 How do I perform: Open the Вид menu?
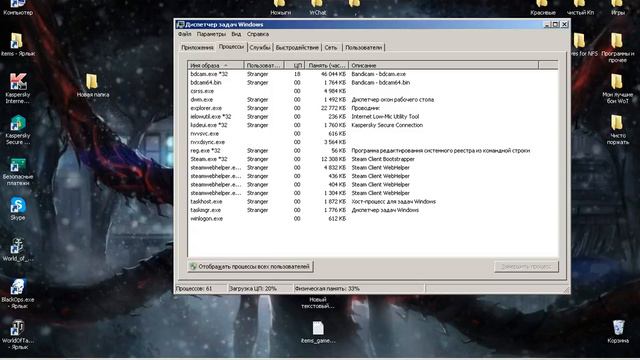[x=236, y=34]
